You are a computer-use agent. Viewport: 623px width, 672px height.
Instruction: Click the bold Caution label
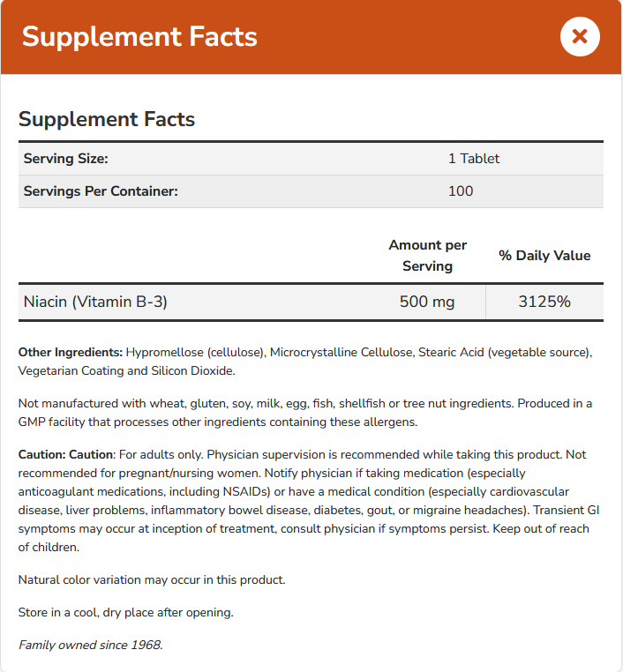[66, 455]
